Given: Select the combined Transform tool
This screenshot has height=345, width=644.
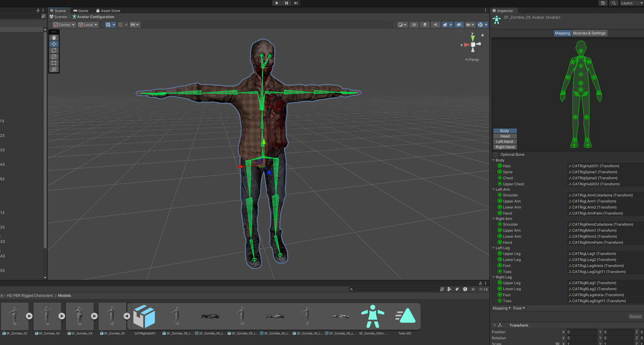Looking at the screenshot, I should pos(54,70).
